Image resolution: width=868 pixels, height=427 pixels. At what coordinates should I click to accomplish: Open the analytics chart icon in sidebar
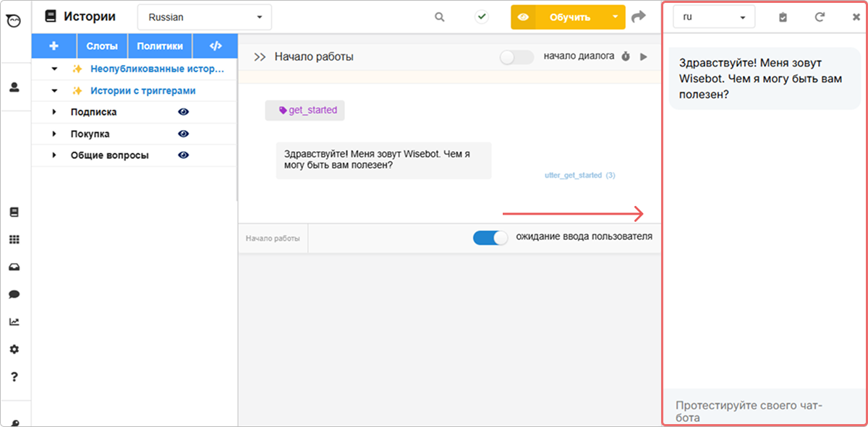pyautogui.click(x=14, y=322)
